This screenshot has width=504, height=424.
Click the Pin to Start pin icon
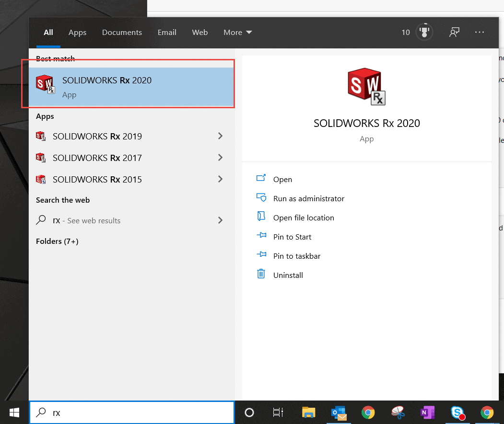tap(261, 235)
